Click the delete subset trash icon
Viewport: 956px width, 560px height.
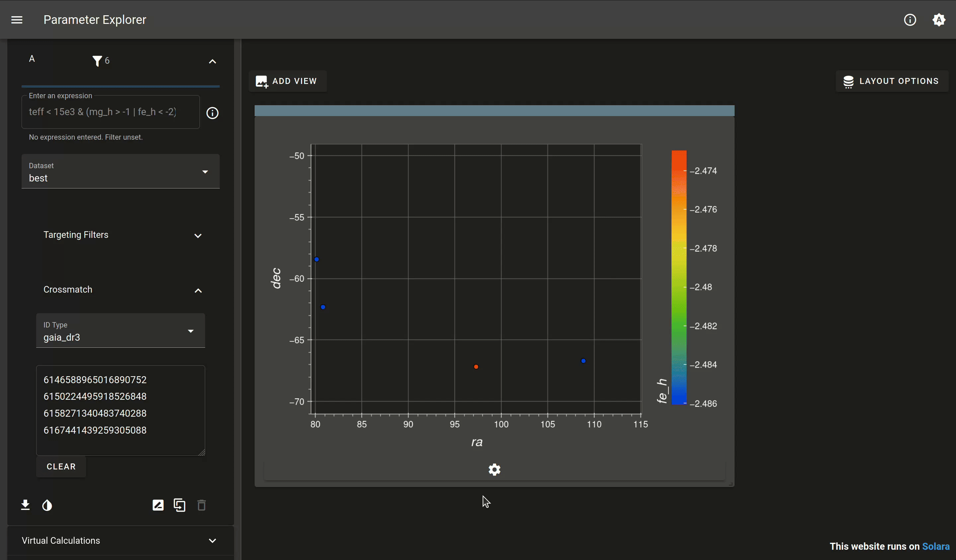(x=201, y=505)
